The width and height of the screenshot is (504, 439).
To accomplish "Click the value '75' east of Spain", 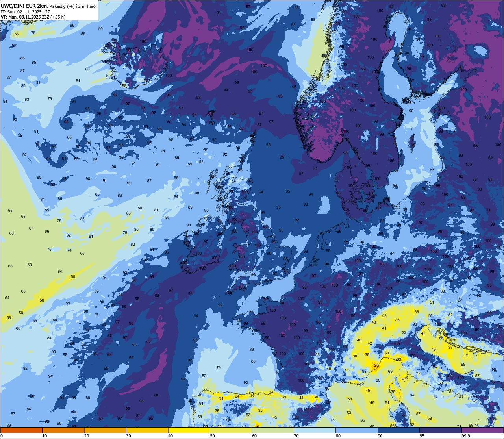I will coord(332,420).
